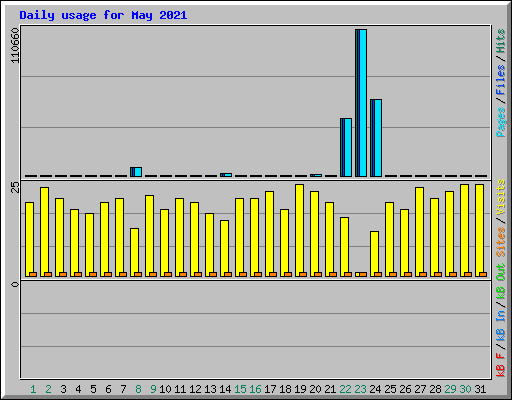Click day 15 on the x-axis
The width and height of the screenshot is (512, 400).
[240, 389]
